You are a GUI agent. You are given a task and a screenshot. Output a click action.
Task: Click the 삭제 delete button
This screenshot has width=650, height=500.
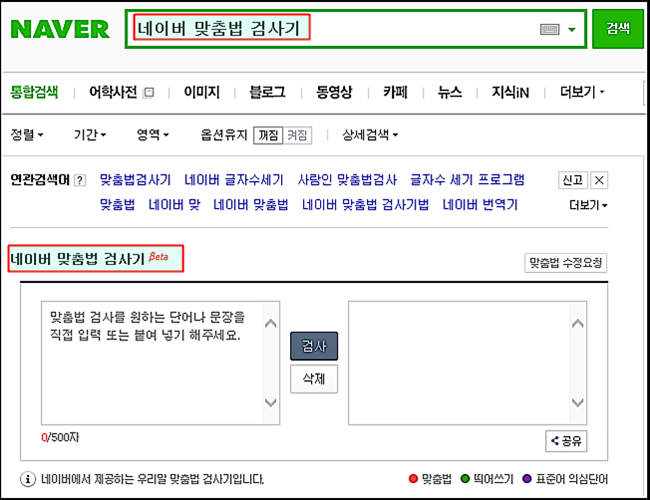pyautogui.click(x=314, y=379)
